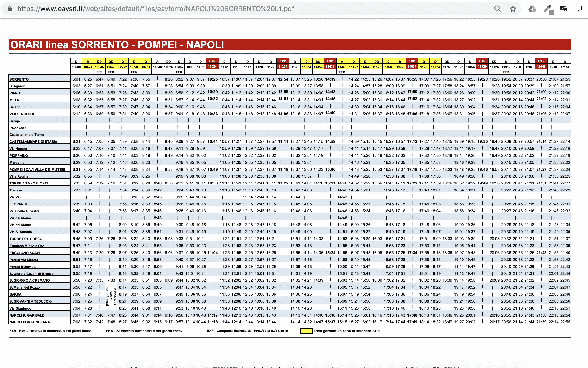Click the Via Gianturco station label
The width and height of the screenshot is (588, 368).
pyautogui.click(x=20, y=308)
